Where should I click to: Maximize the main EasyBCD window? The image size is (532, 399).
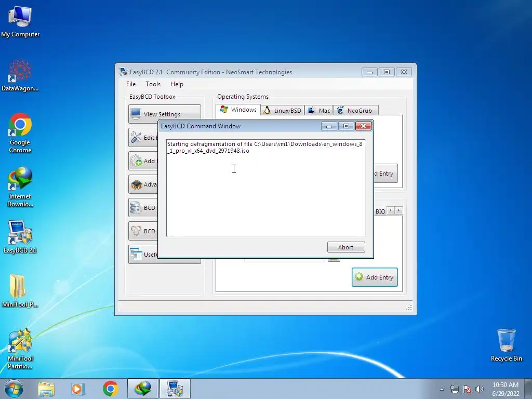(387, 72)
